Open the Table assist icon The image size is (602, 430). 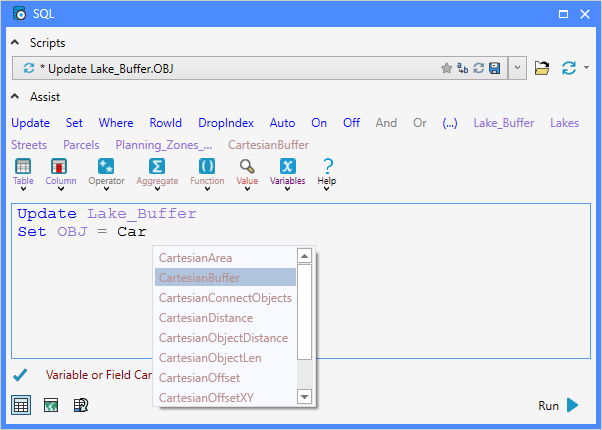pyautogui.click(x=23, y=167)
